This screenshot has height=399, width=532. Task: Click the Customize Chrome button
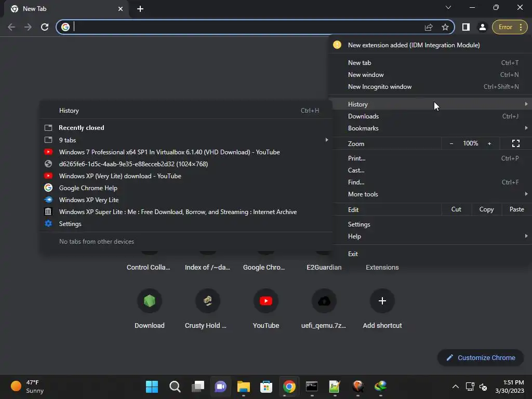481,357
